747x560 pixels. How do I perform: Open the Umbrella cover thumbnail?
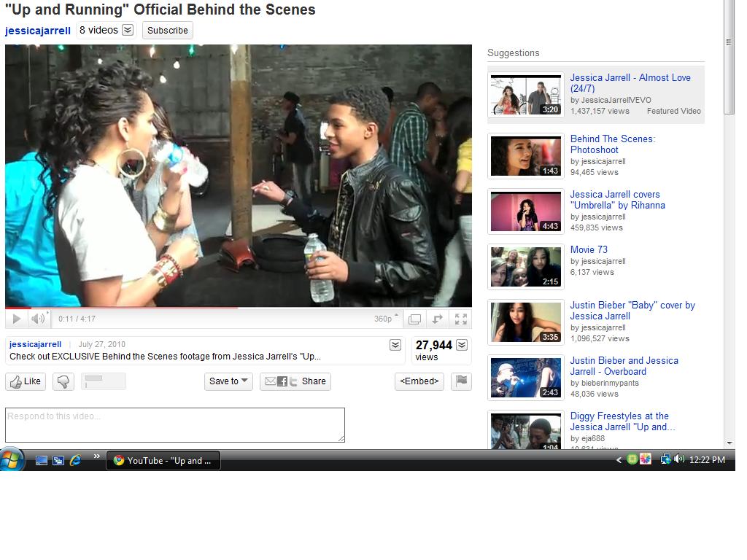[526, 211]
